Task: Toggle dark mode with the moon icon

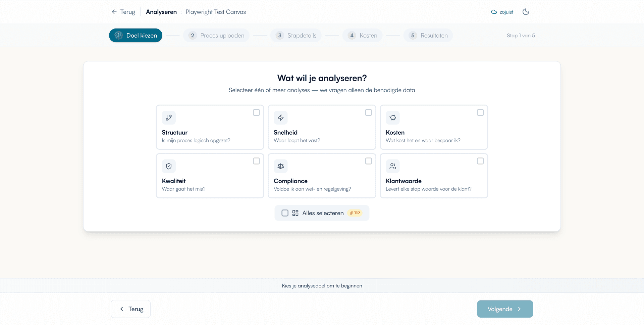Action: coord(526,12)
